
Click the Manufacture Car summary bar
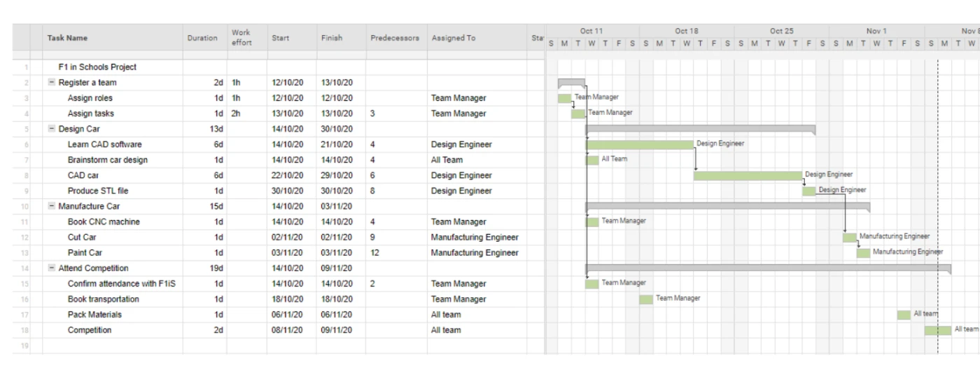coord(728,205)
